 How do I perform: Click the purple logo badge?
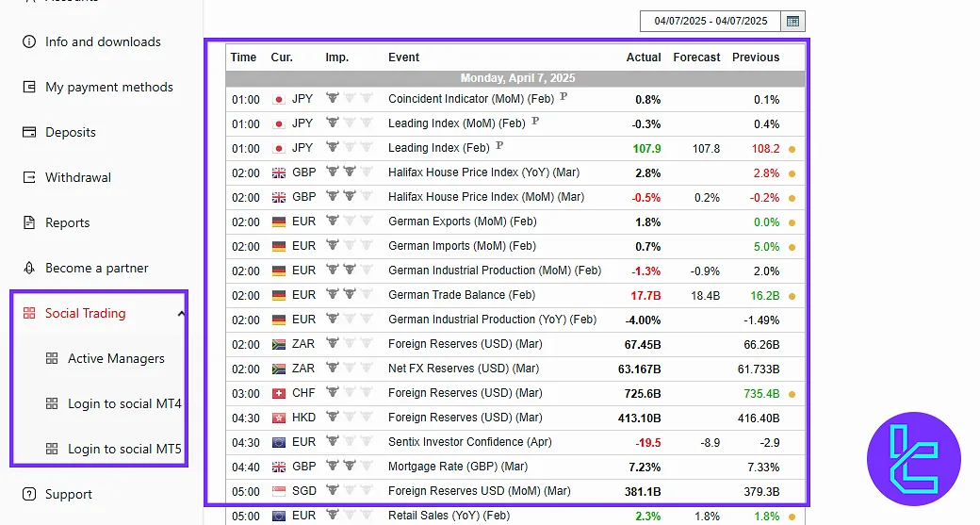click(913, 460)
